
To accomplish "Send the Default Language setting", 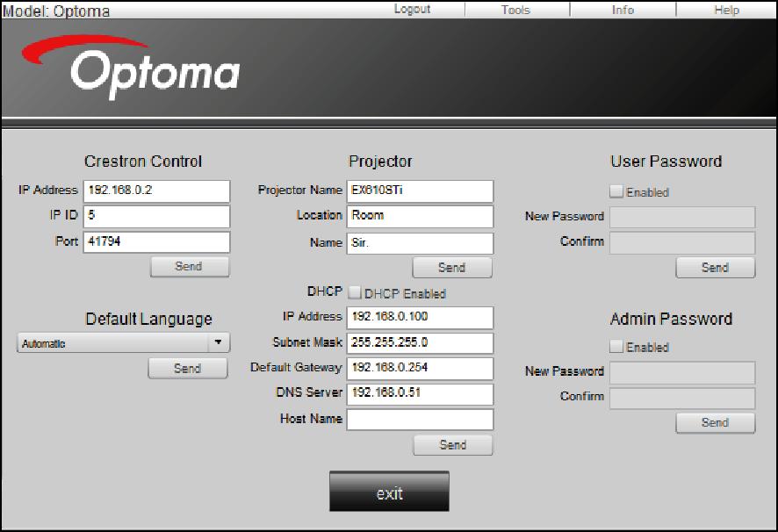I will (188, 369).
